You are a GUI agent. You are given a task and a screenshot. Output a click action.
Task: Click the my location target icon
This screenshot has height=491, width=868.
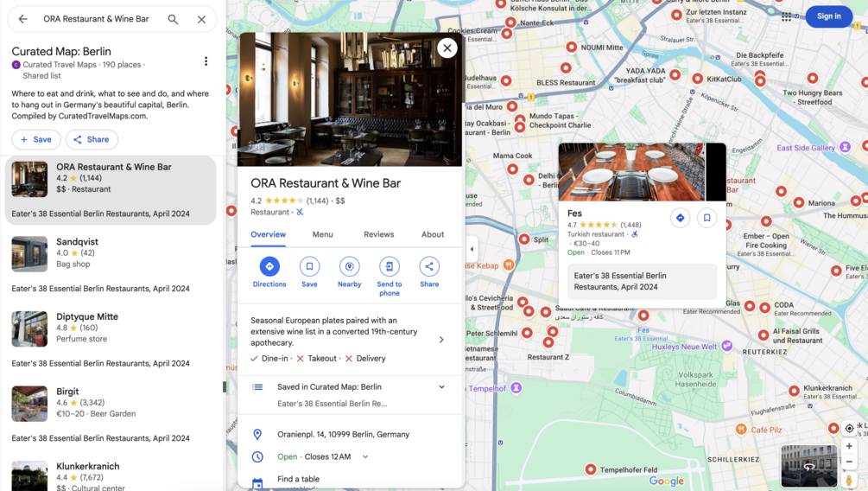tap(849, 429)
